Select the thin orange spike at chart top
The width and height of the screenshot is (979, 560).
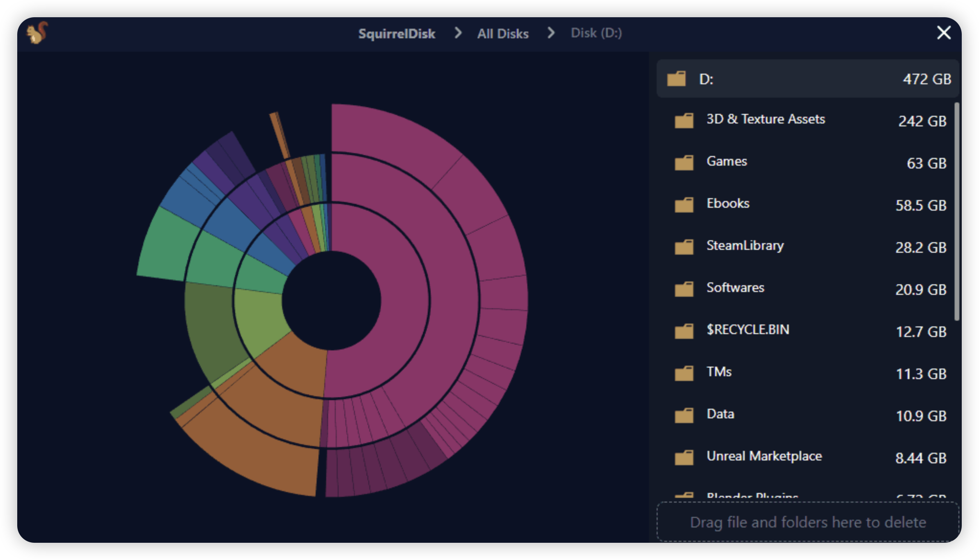point(280,135)
